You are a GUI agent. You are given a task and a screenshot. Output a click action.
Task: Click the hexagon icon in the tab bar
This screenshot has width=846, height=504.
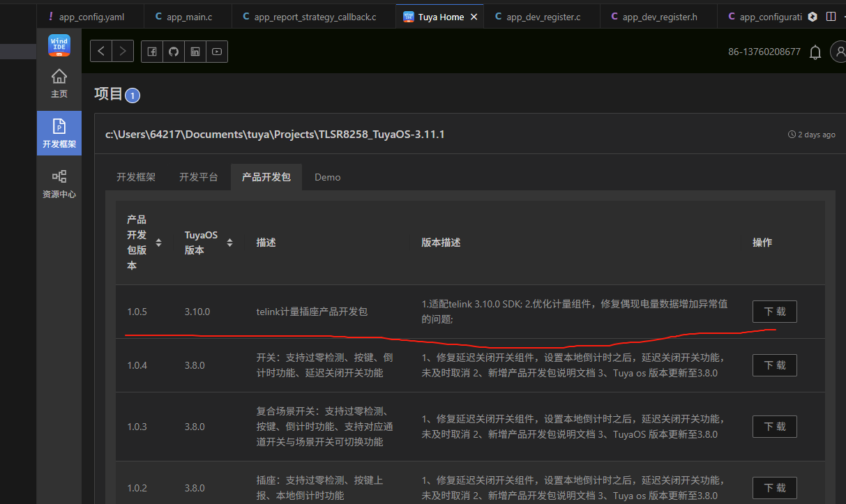[813, 16]
